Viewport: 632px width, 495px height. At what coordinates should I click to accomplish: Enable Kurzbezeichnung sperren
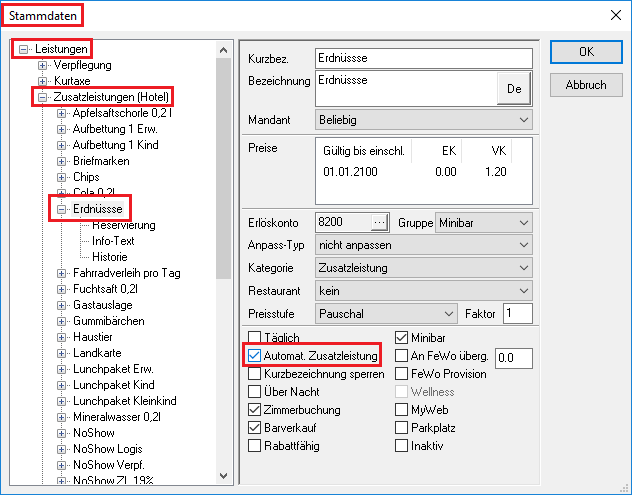(254, 374)
